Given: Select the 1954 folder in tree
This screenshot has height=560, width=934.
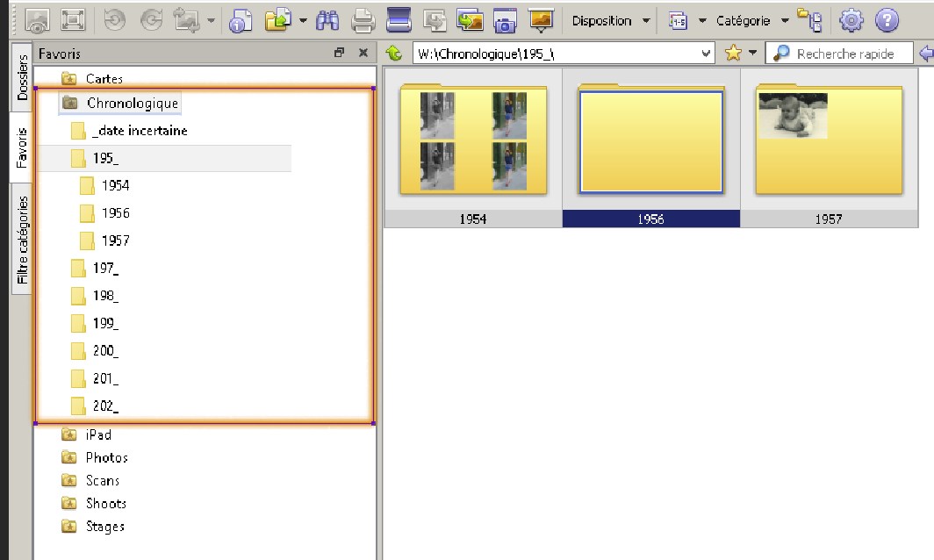Looking at the screenshot, I should pyautogui.click(x=115, y=185).
